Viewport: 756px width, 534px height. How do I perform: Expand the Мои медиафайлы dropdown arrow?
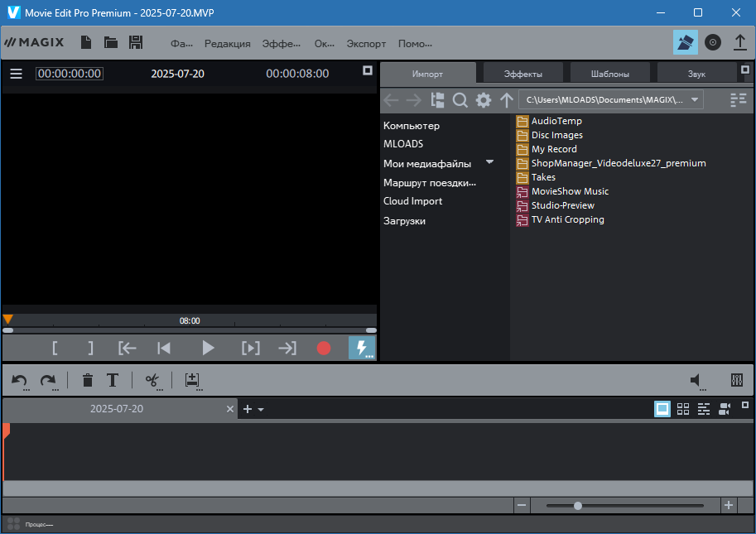click(x=490, y=162)
